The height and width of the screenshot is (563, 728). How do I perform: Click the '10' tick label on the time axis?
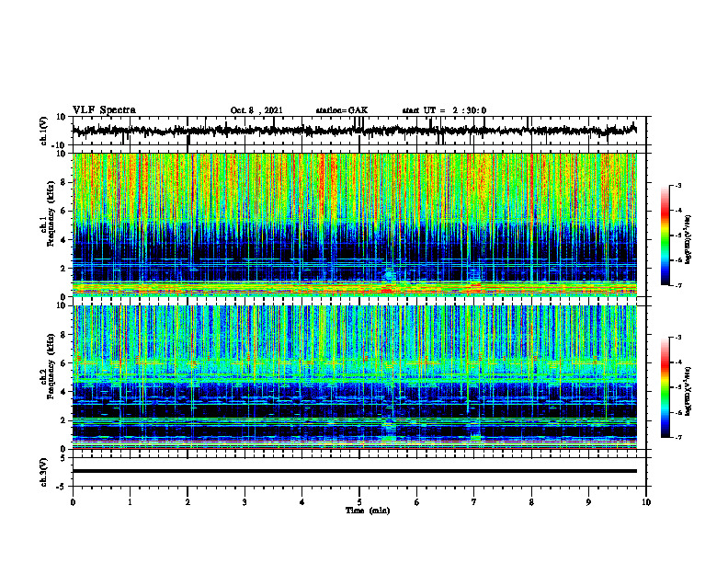pyautogui.click(x=646, y=502)
